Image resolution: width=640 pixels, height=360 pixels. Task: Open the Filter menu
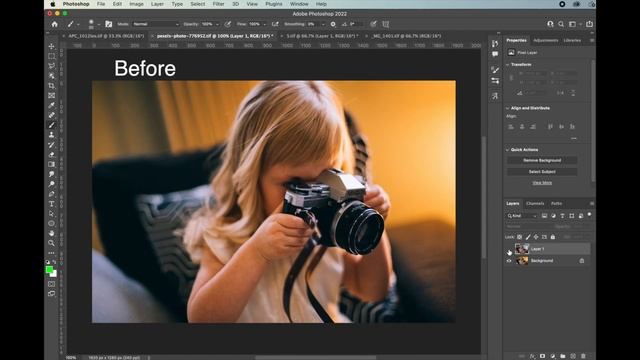tap(218, 4)
